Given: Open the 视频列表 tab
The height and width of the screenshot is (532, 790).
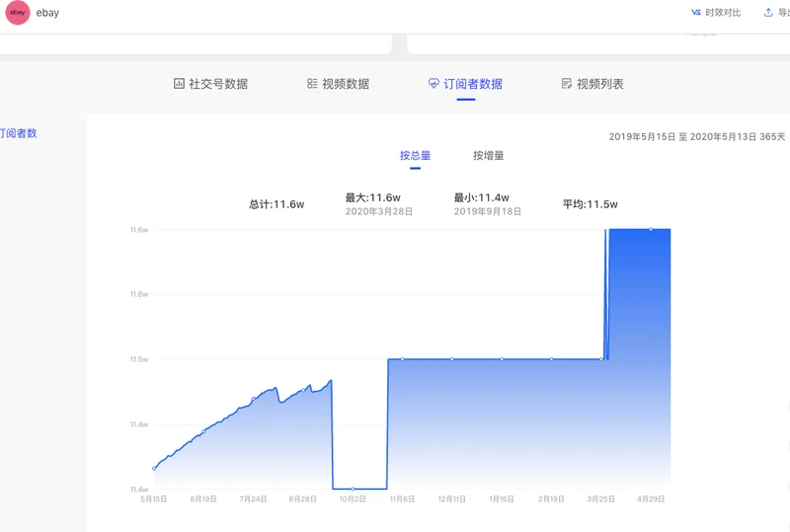Looking at the screenshot, I should 600,84.
